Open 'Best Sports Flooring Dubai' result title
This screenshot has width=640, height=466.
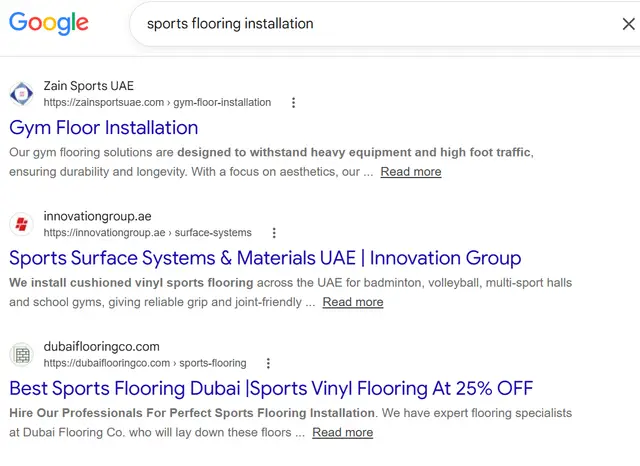pos(271,388)
